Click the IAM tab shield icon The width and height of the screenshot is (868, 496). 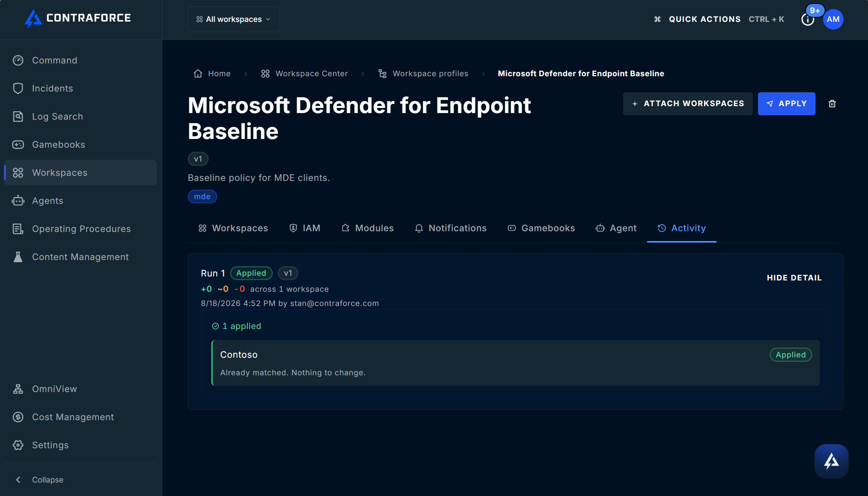(x=293, y=228)
